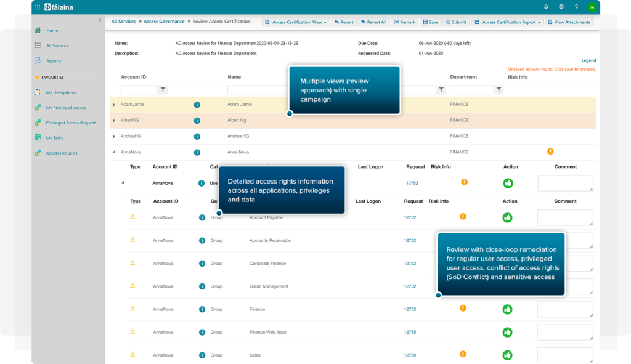The width and height of the screenshot is (631, 364).
Task: Click the Revert All toolbar button
Action: 373,22
